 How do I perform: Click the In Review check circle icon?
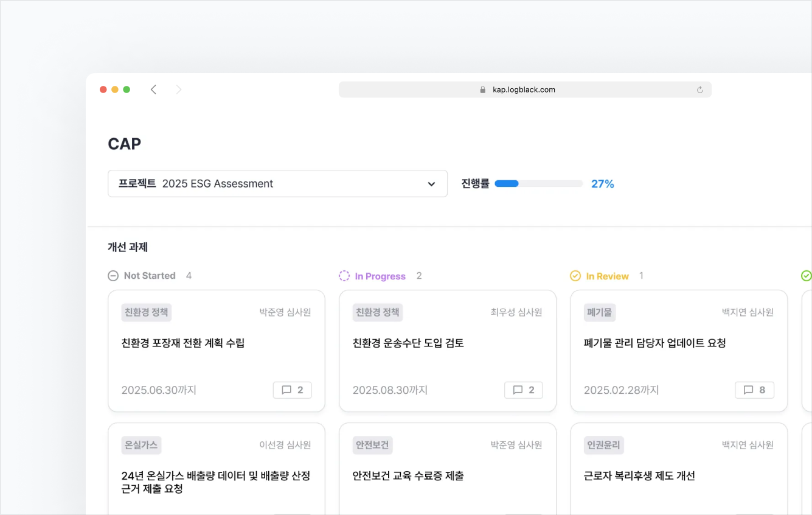[575, 276]
